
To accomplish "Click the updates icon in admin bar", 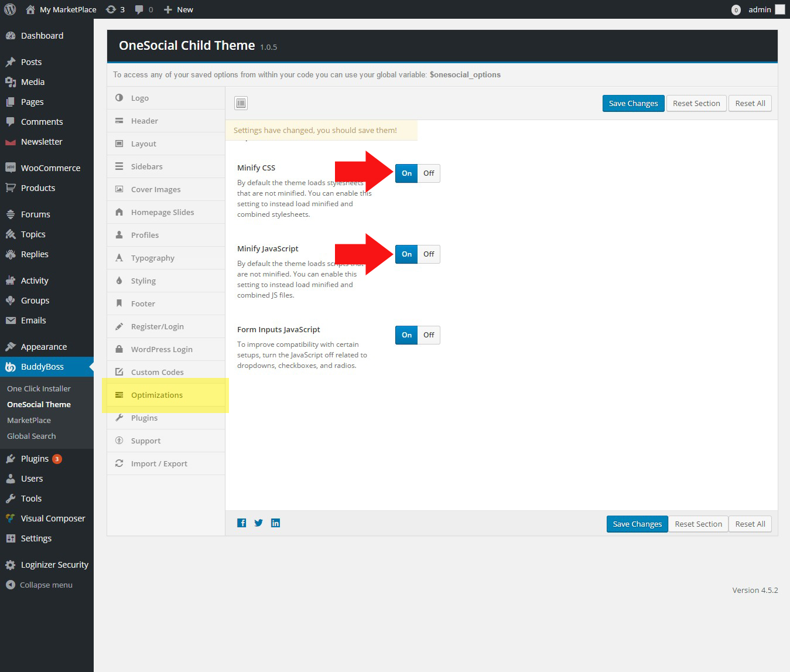I will tap(115, 9).
